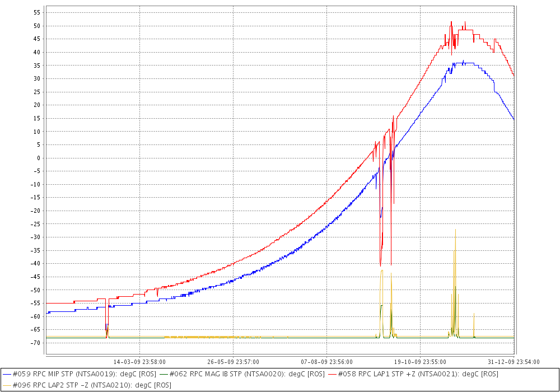Click the y-axis value 55
This screenshot has height=392, width=560.
[x=37, y=12]
